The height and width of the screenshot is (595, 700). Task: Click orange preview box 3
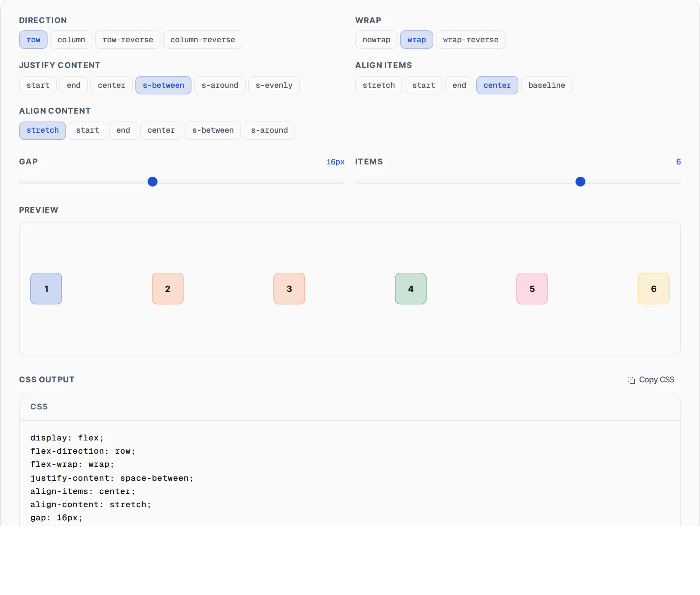(x=289, y=289)
